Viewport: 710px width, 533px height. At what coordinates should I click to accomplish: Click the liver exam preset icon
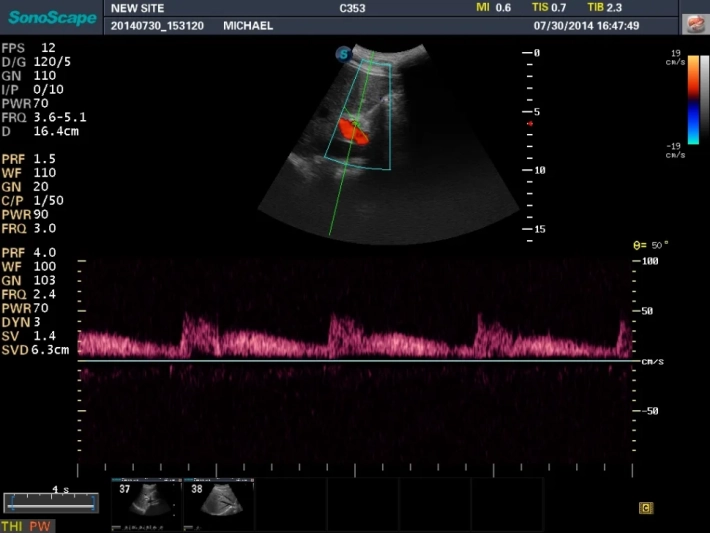[692, 23]
